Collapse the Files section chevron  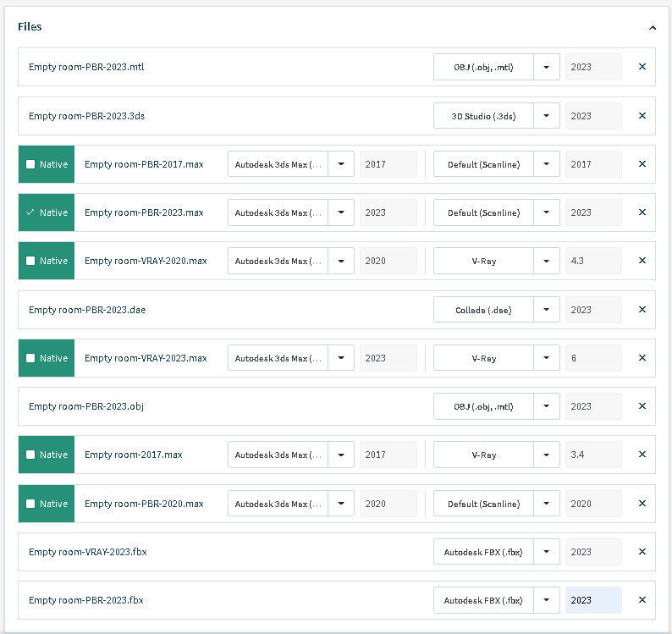[x=652, y=27]
